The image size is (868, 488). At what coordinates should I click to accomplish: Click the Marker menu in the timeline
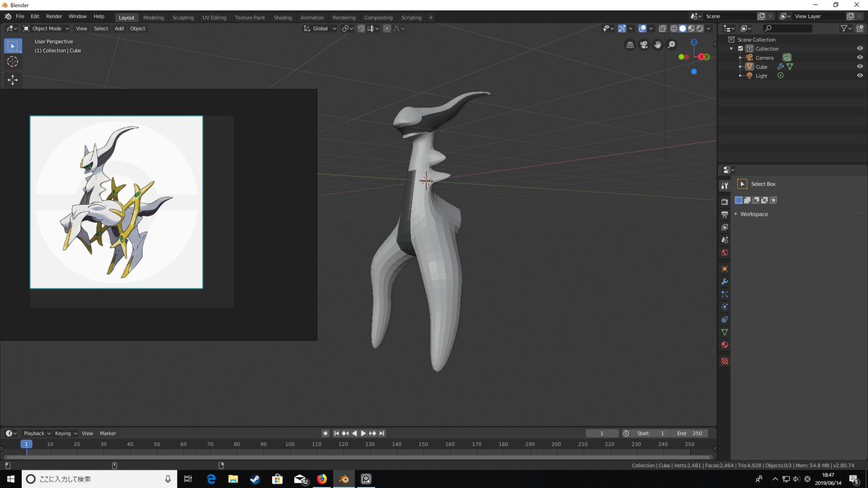(108, 433)
